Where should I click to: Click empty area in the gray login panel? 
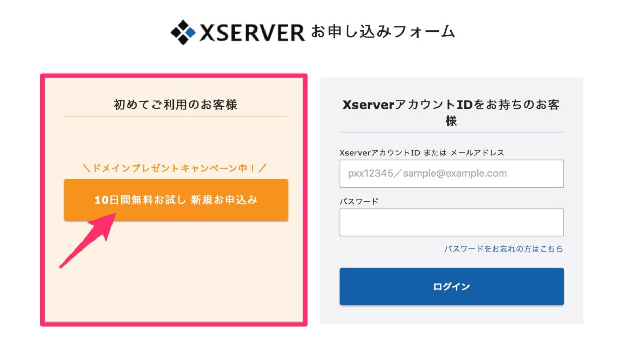coord(452,314)
